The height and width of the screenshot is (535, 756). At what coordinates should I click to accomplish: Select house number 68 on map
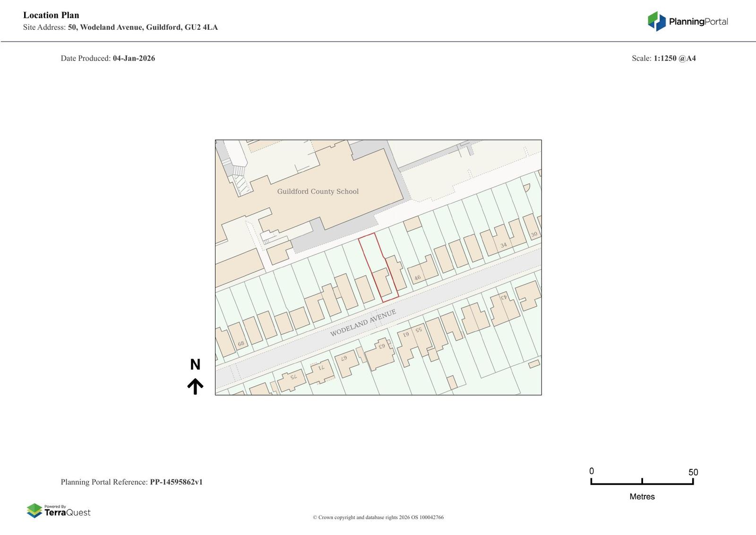[241, 344]
